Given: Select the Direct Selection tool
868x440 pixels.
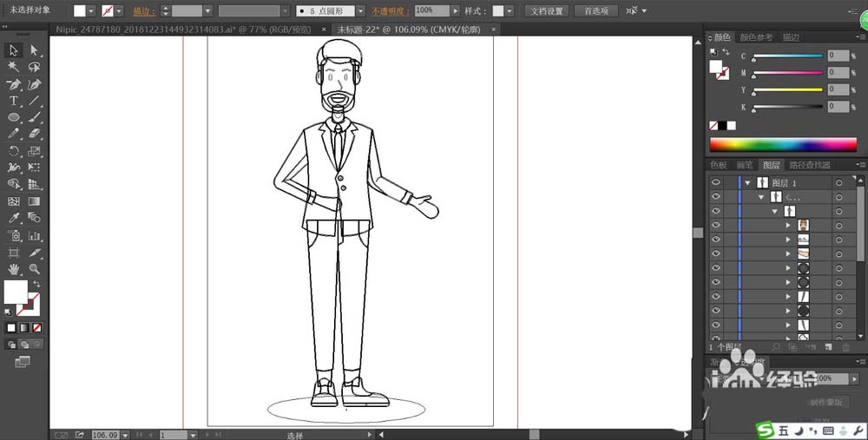Looking at the screenshot, I should pos(35,50).
